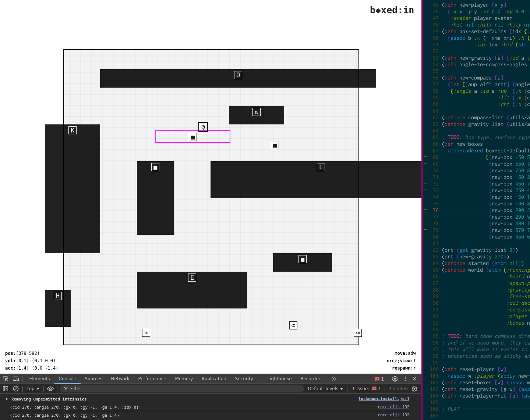
Task: Open the lockdown-install.js:1 source link
Action: point(384,399)
